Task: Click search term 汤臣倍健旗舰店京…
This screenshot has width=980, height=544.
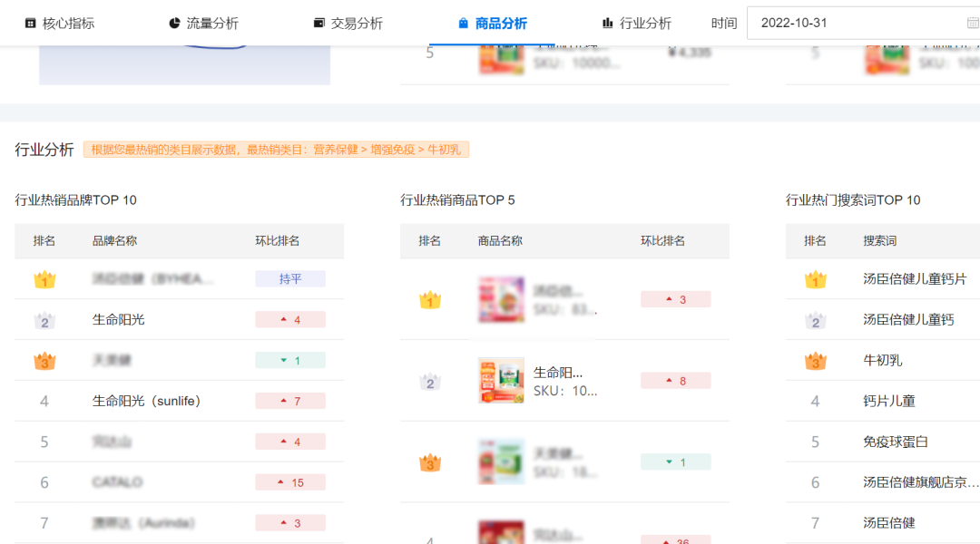Action: 921,482
